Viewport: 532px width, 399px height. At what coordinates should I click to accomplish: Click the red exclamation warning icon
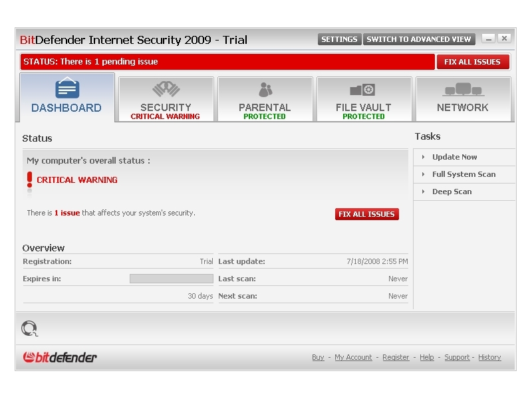point(29,180)
